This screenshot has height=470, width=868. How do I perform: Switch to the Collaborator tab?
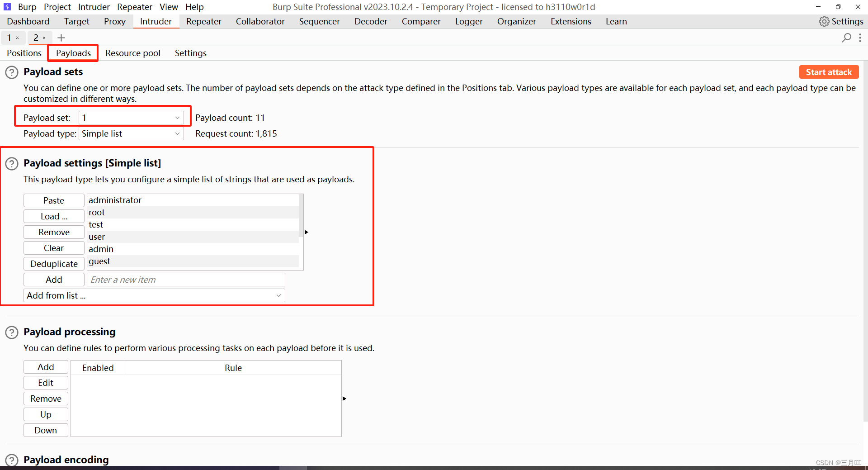click(x=260, y=21)
